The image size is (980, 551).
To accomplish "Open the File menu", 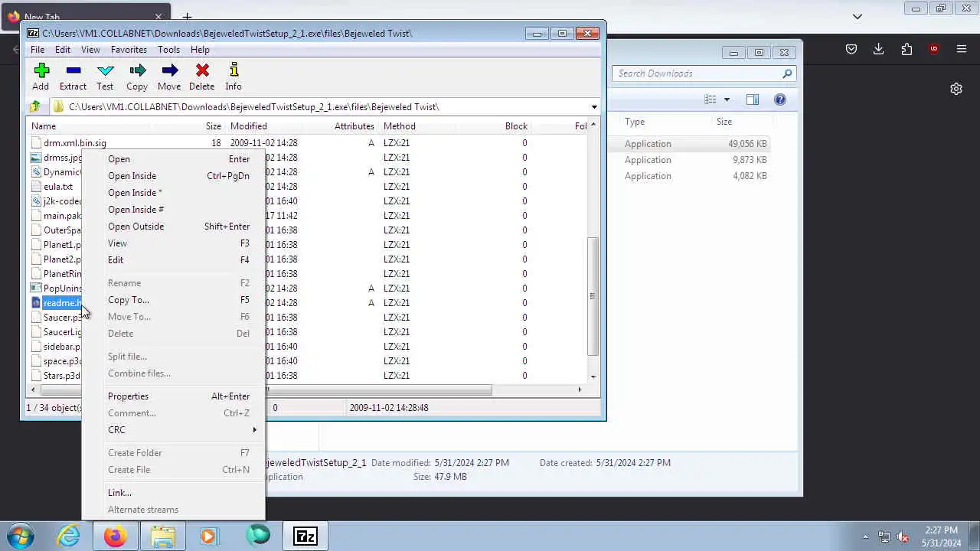I will coord(37,50).
